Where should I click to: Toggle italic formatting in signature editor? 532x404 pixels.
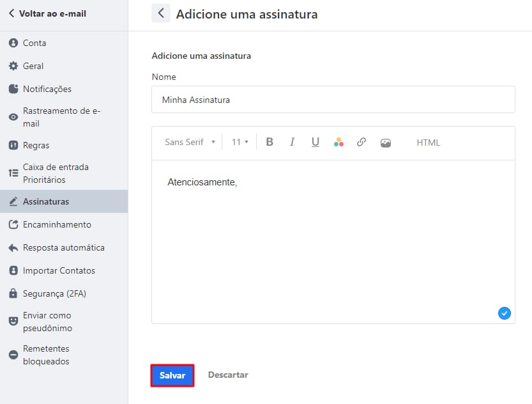click(x=292, y=143)
